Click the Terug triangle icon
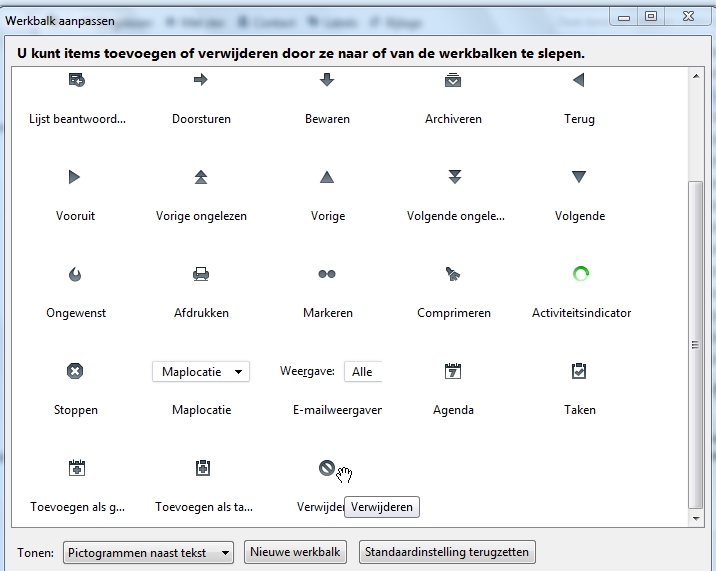This screenshot has height=571, width=716. point(579,80)
